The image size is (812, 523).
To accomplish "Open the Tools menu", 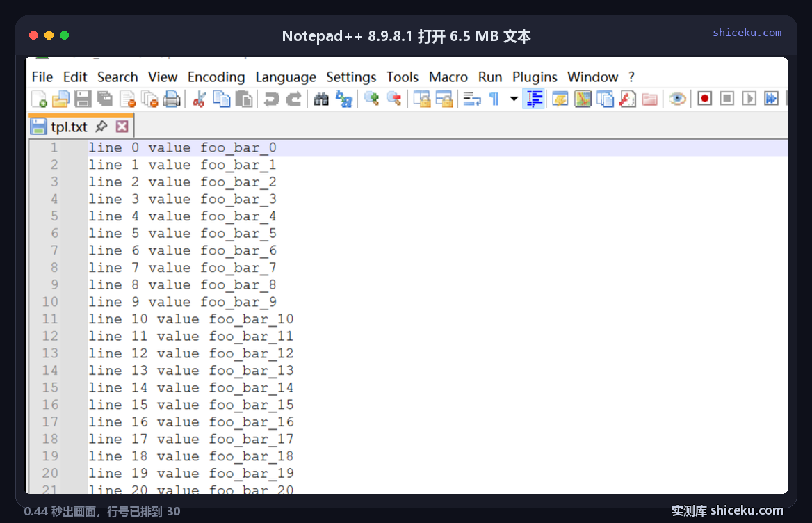I will click(x=403, y=77).
